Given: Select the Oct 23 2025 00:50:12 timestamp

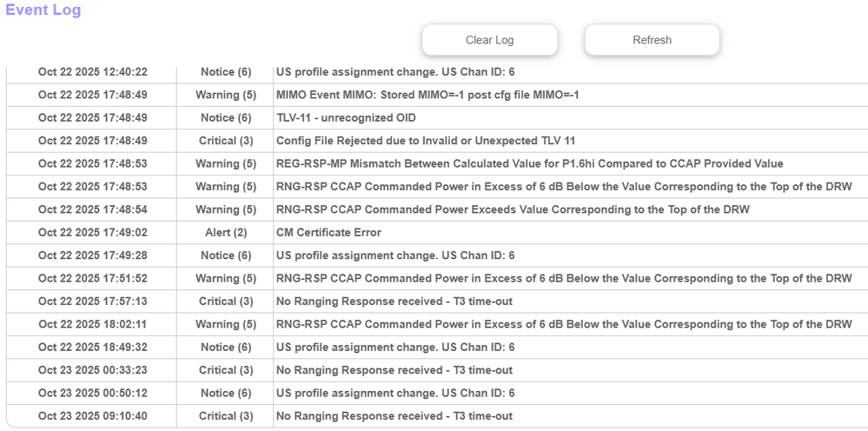Looking at the screenshot, I should (93, 394).
